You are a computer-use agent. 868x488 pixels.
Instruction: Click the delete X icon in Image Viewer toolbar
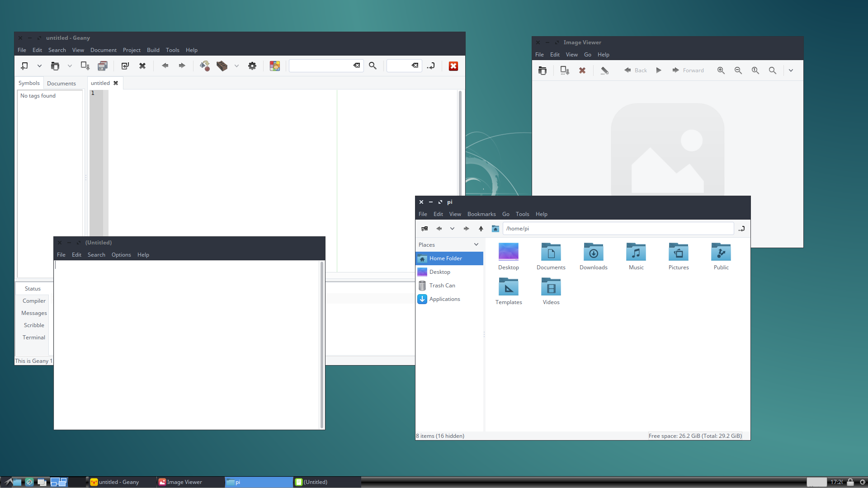pos(582,70)
